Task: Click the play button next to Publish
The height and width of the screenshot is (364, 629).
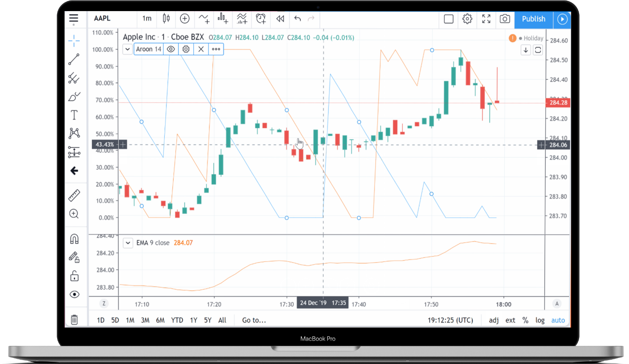Action: [x=562, y=19]
